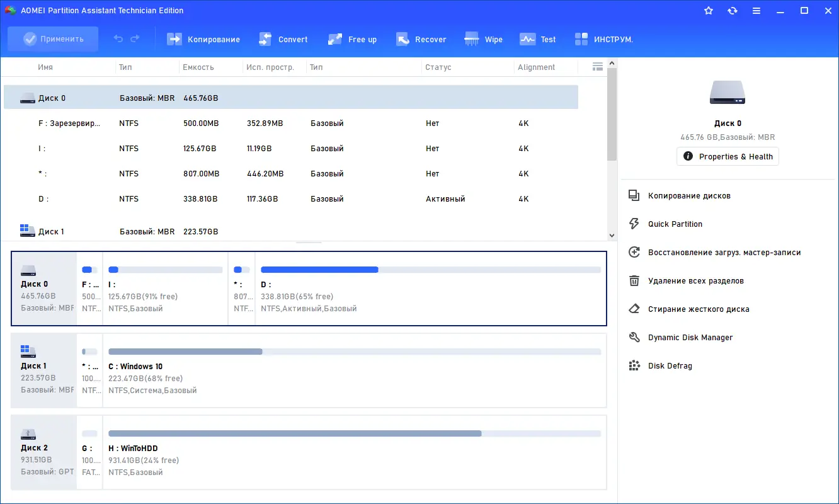Open the hamburger menu top right
The width and height of the screenshot is (839, 504).
(x=756, y=10)
